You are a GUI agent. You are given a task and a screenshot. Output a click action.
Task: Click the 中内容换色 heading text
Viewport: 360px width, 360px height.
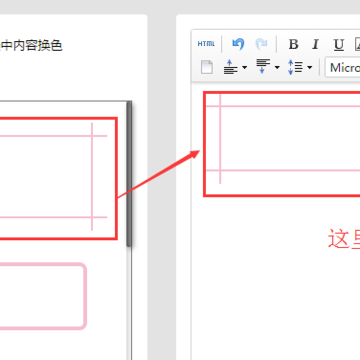[x=31, y=46]
